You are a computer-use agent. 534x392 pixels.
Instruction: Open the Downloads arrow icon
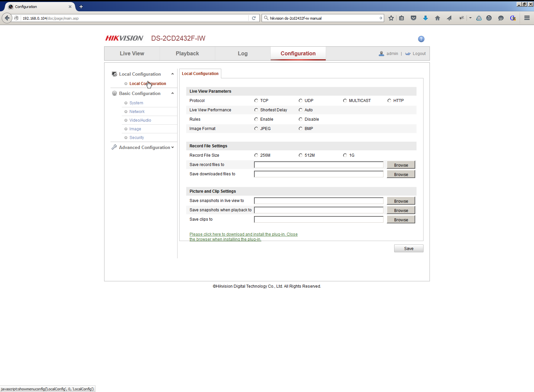[425, 18]
